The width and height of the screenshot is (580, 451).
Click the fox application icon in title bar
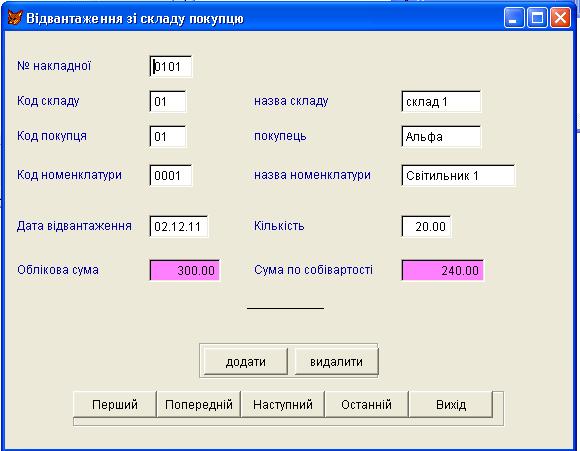(15, 18)
